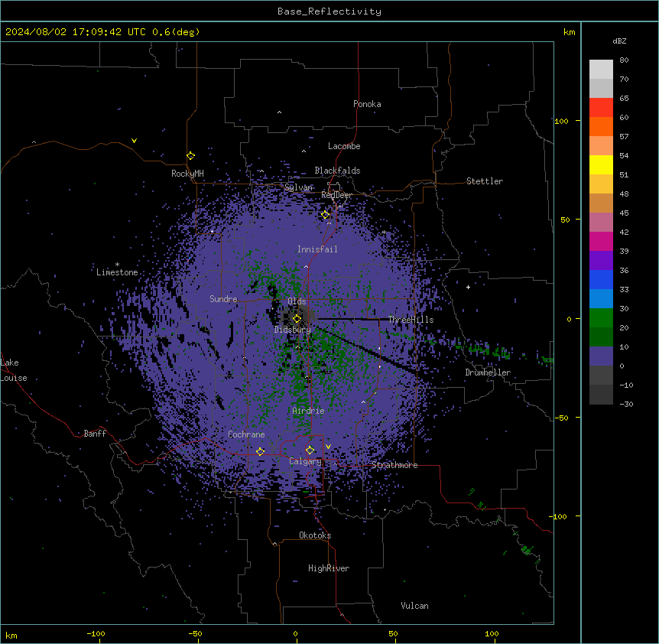Click the Strathmore city label
Image resolution: width=659 pixels, height=644 pixels.
tap(394, 465)
